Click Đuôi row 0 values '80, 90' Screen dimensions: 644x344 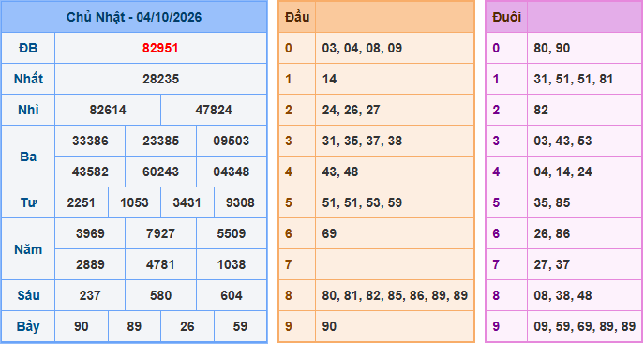552,49
